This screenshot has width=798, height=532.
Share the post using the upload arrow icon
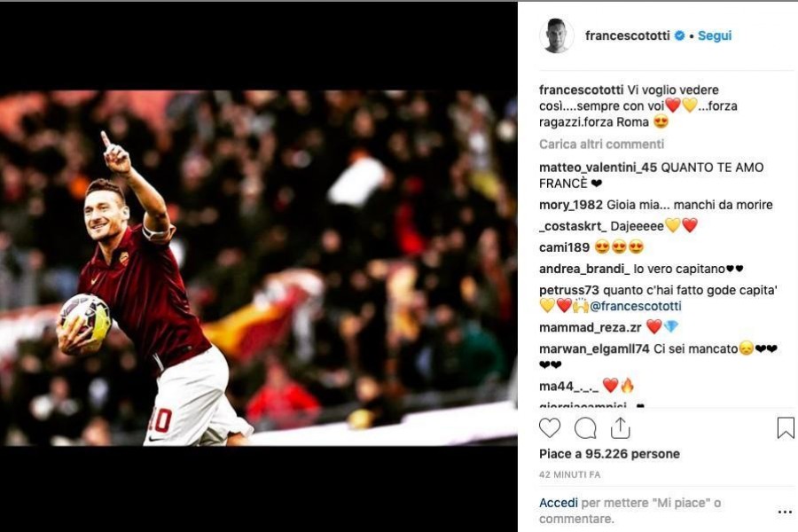coord(621,427)
